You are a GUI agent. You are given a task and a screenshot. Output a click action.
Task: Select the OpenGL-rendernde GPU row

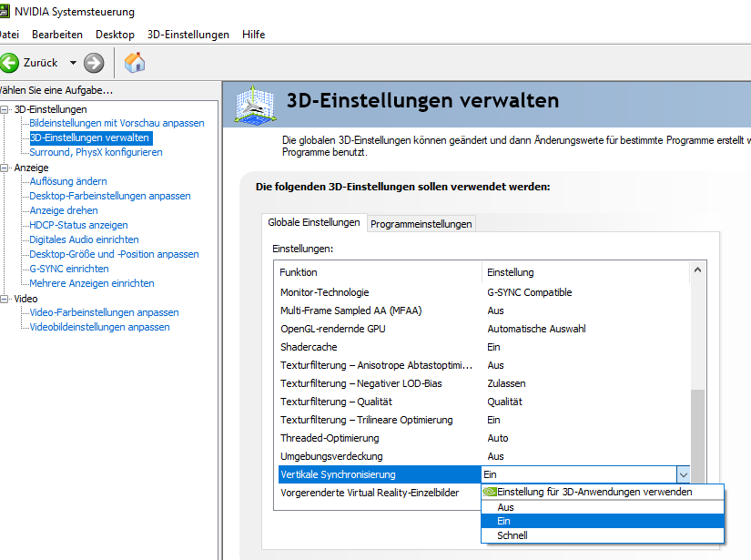(x=483, y=329)
